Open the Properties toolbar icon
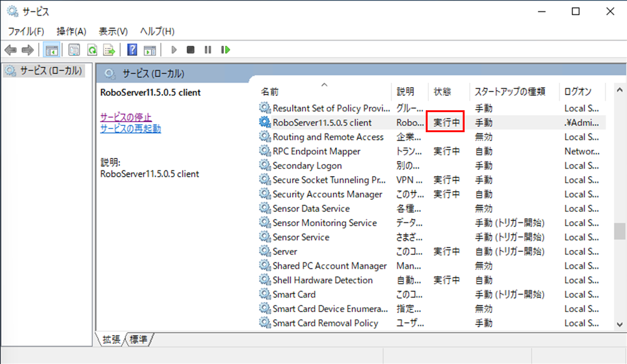This screenshot has height=364, width=627. (74, 50)
